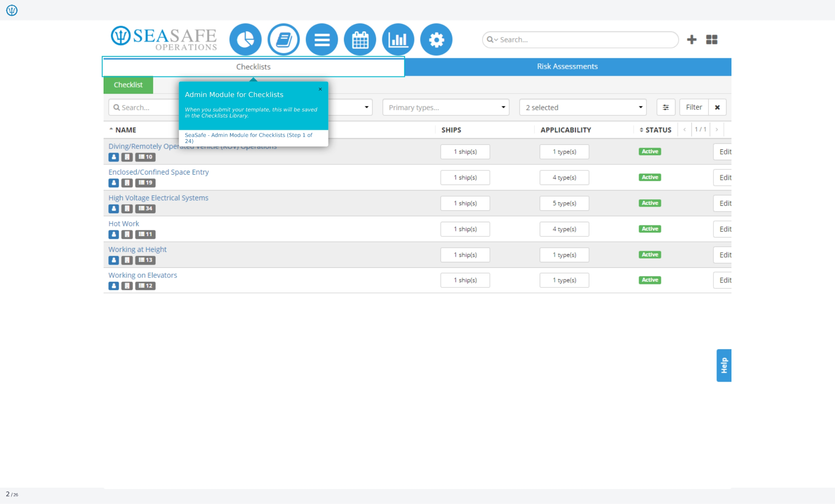Open the settings gear icon

[x=436, y=40]
